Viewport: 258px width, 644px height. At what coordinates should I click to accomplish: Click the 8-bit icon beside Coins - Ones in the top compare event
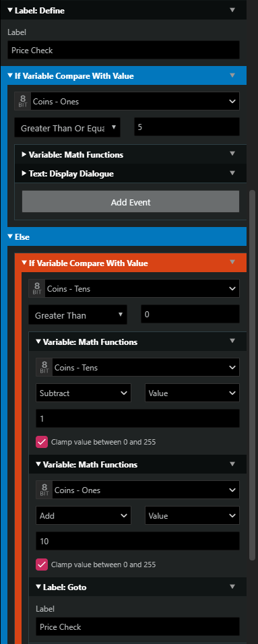22,101
